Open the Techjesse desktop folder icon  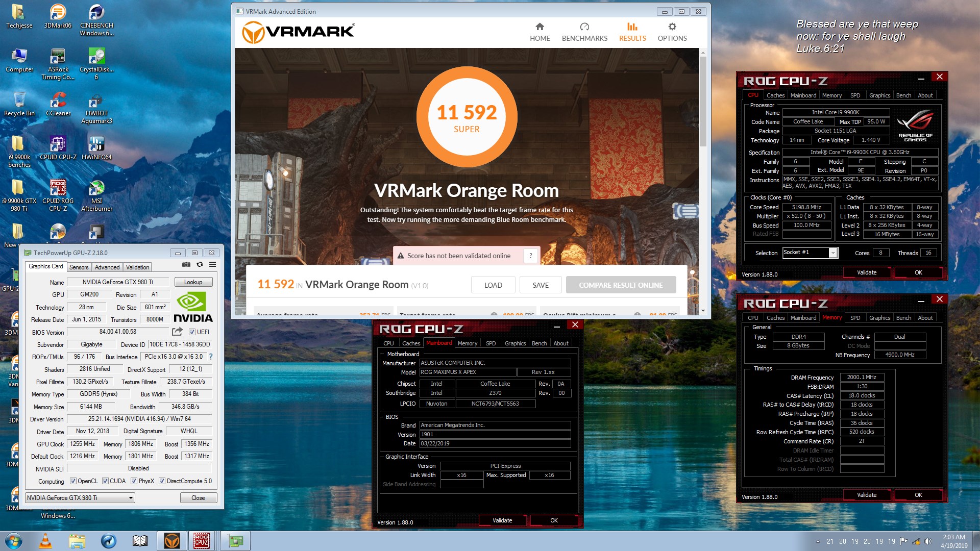pyautogui.click(x=19, y=17)
